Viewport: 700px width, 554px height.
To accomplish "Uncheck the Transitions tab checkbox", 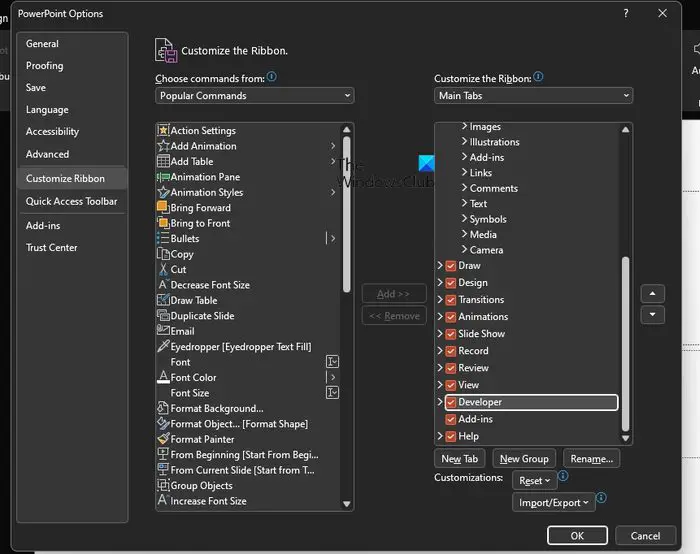I will point(451,300).
